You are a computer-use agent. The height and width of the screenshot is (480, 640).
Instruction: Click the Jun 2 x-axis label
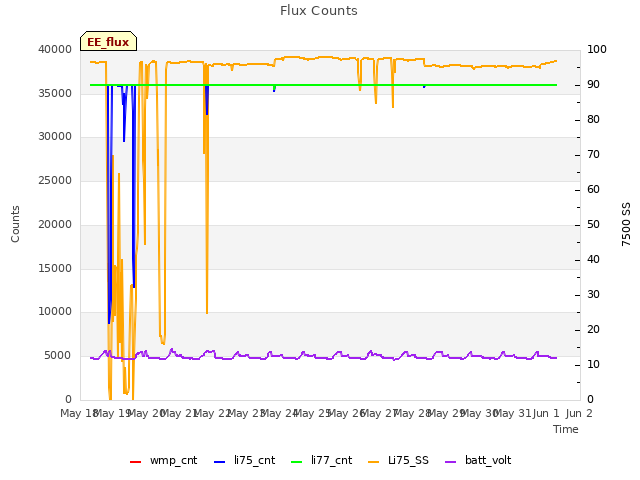pos(579,413)
